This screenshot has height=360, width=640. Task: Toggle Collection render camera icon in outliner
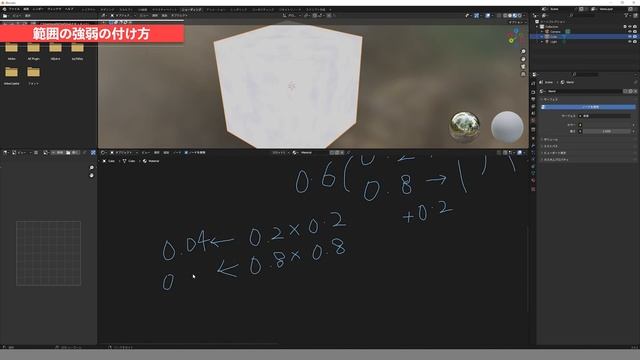[x=635, y=27]
